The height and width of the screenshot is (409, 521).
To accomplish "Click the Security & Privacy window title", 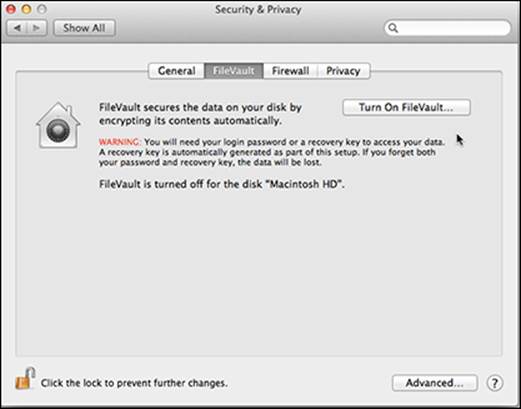I will [x=258, y=9].
